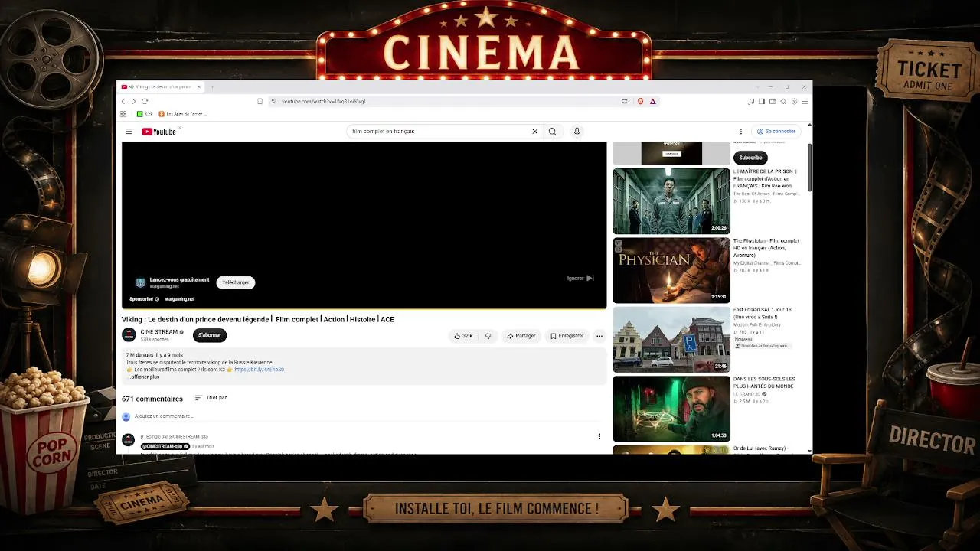Screen dimensions: 980x551
Task: Open Le Maître de la Prison title
Action: 766,178
